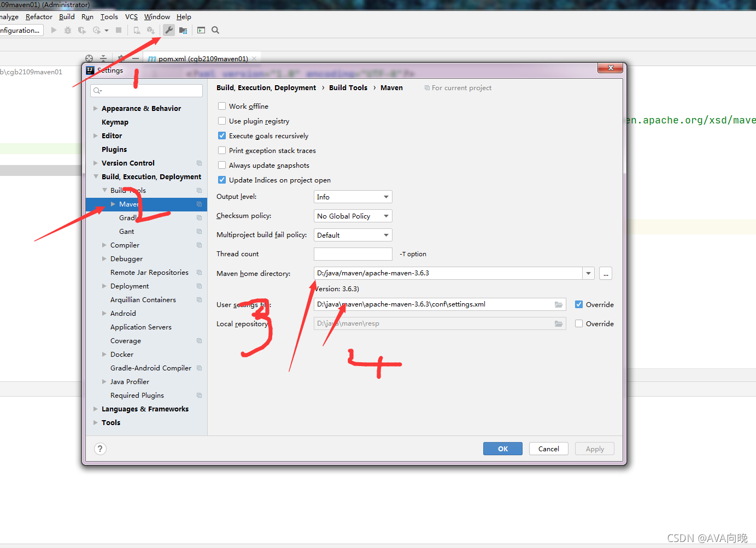The height and width of the screenshot is (548, 756).
Task: Click folder icon in User settings file field
Action: coord(559,304)
